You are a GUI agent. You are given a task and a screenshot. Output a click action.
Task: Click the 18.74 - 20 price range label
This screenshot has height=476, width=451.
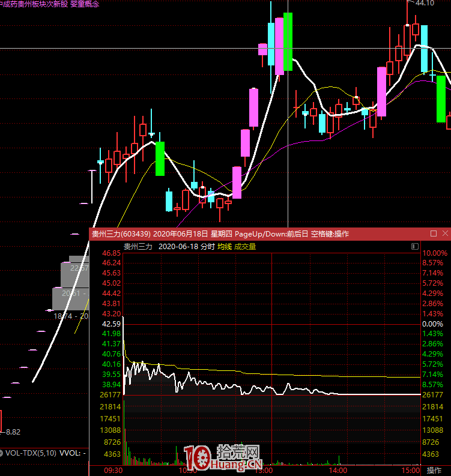pos(71,316)
